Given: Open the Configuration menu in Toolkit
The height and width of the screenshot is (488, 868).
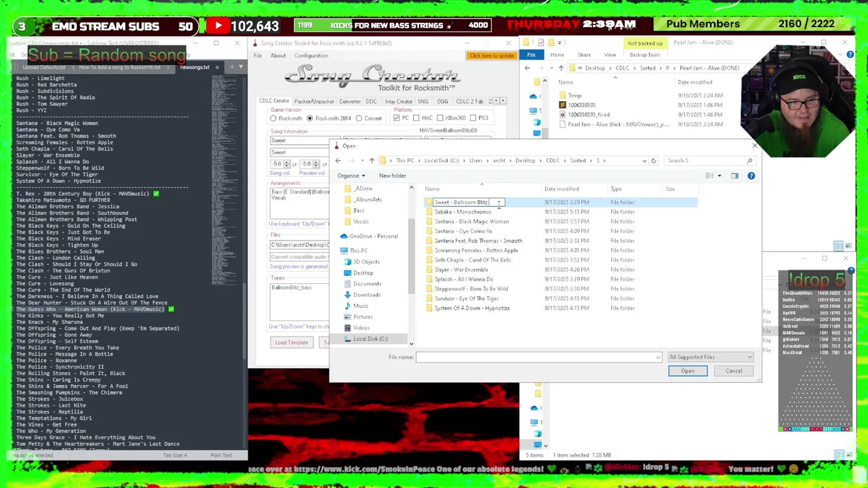Looking at the screenshot, I should click(x=311, y=56).
